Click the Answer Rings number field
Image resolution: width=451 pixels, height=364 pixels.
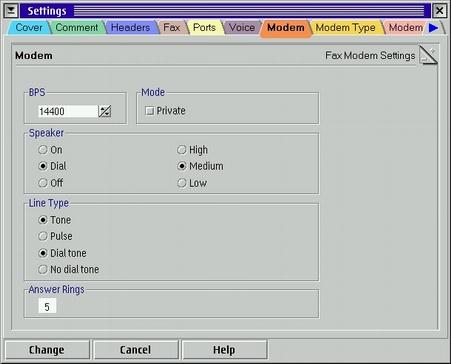click(x=47, y=306)
